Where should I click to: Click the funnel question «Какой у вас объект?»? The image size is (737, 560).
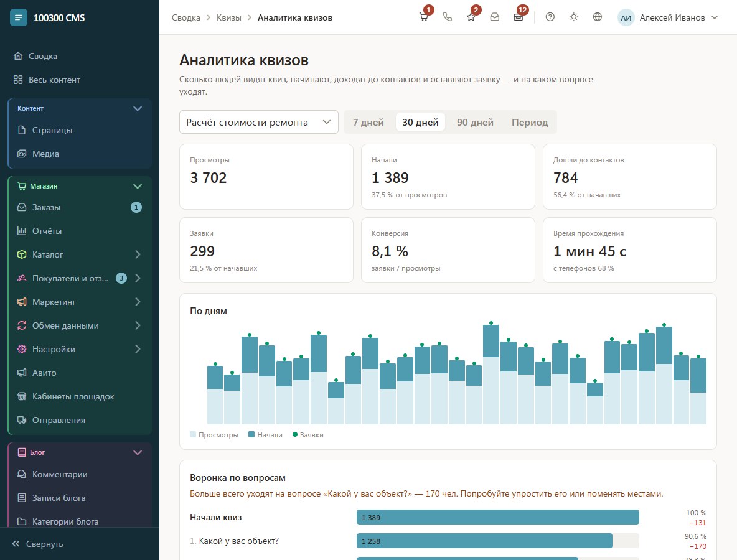coord(239,541)
